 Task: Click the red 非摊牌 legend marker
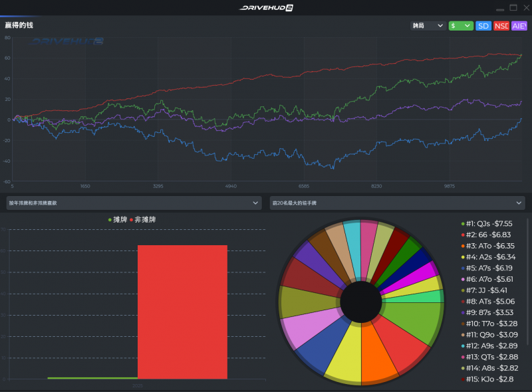click(132, 220)
